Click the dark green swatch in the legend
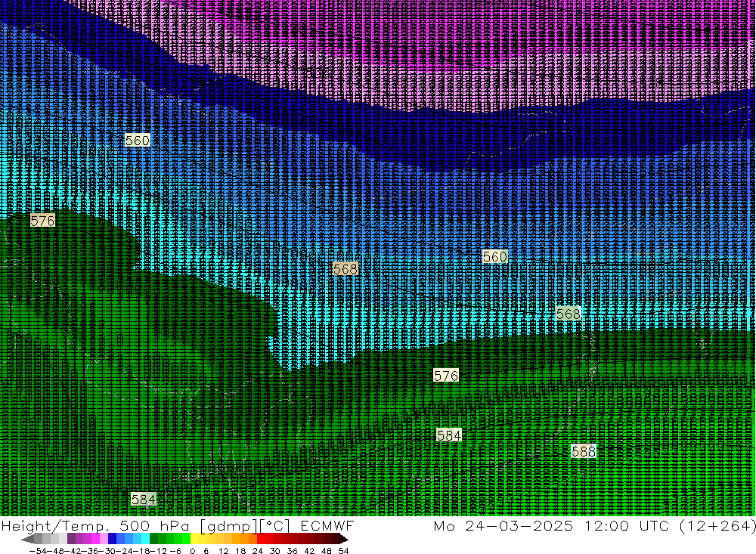The height and width of the screenshot is (554, 756). point(153,539)
